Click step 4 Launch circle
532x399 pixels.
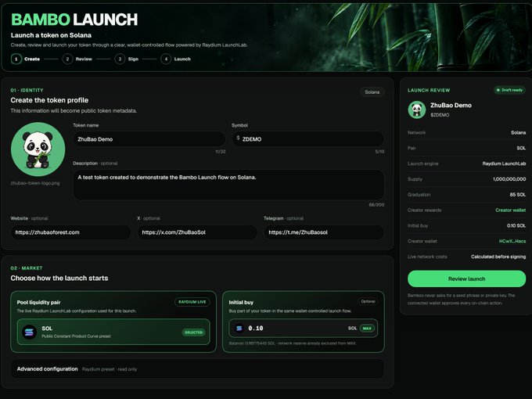pyautogui.click(x=166, y=59)
